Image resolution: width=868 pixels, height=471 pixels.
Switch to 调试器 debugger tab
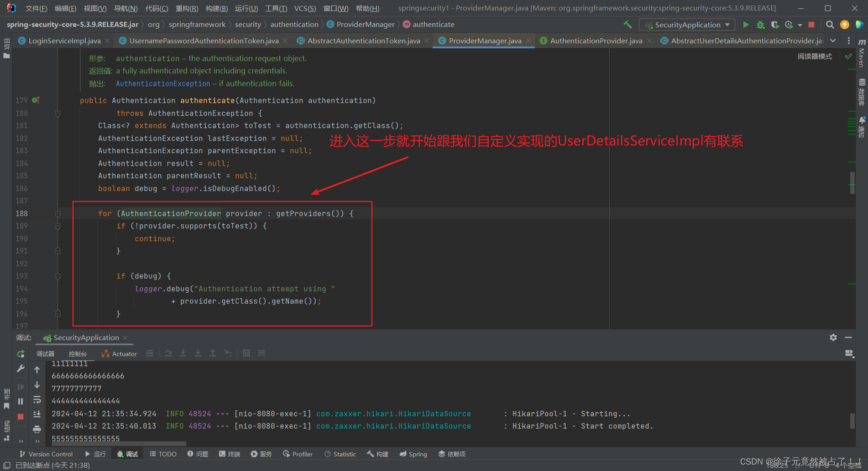click(45, 354)
